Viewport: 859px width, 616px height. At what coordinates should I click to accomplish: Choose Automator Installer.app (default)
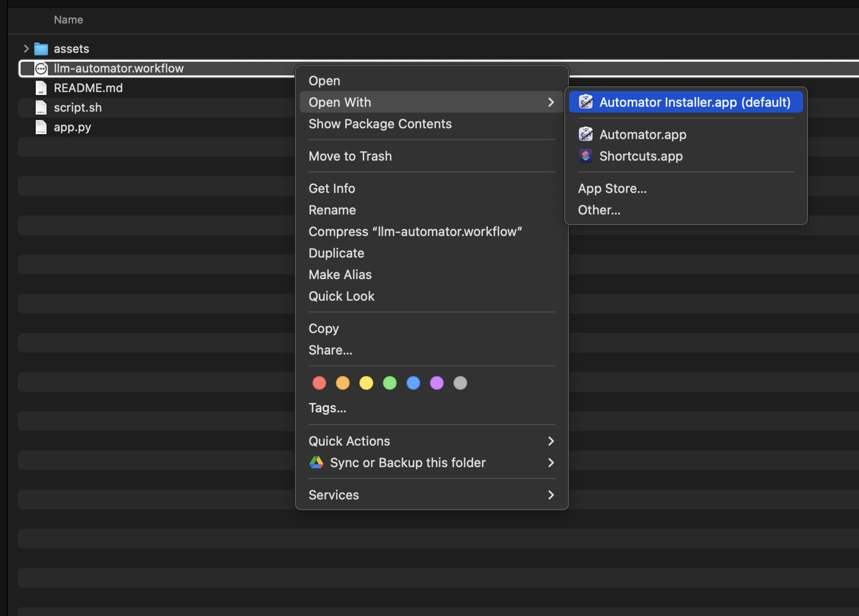686,102
